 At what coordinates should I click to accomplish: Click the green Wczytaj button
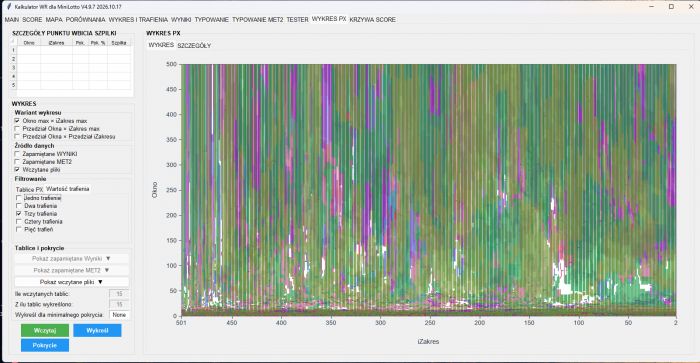click(45, 330)
